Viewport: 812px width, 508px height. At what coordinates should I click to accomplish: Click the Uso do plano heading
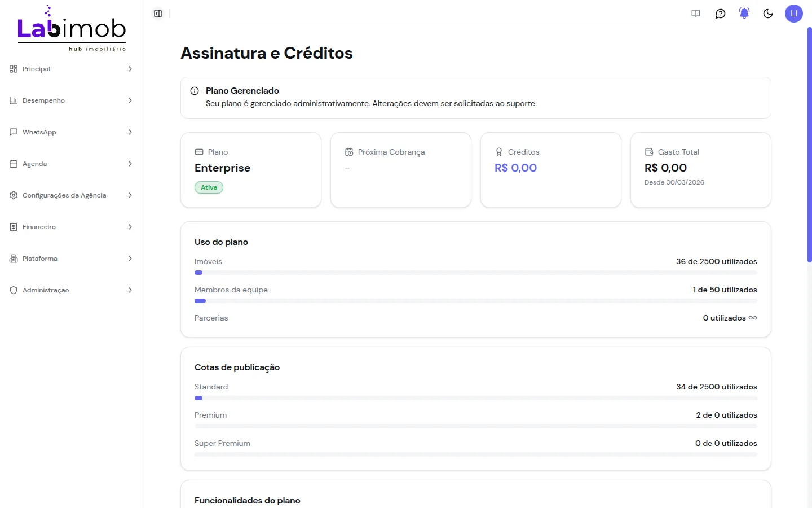pos(221,242)
